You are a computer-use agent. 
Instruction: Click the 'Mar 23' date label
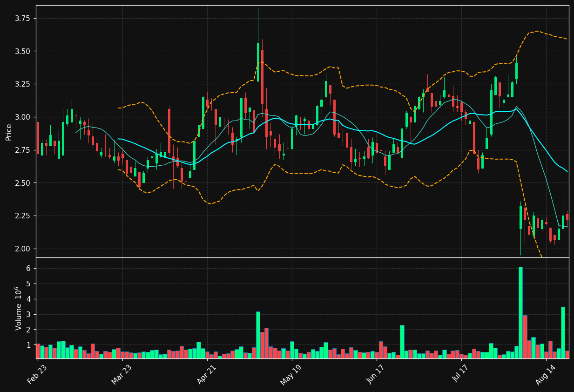pos(122,375)
